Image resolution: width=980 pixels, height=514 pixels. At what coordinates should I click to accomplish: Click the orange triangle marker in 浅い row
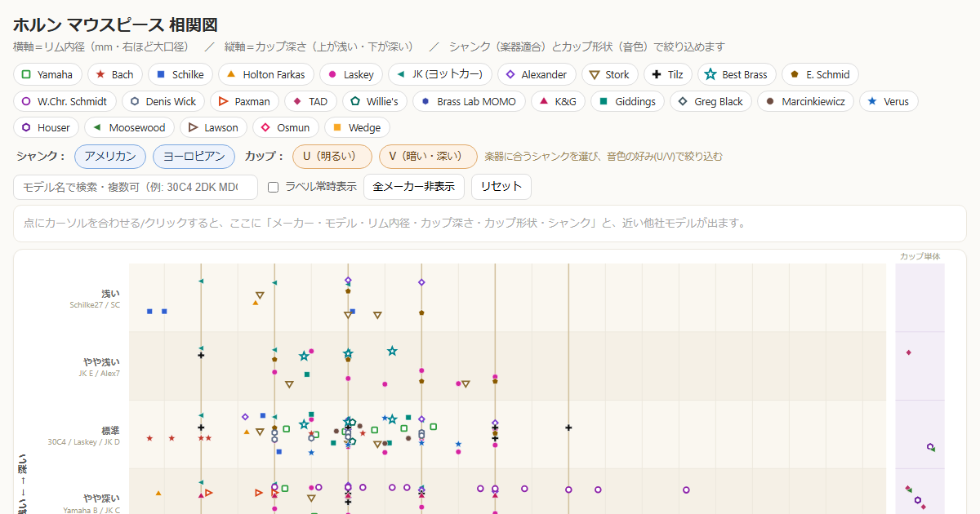point(256,303)
